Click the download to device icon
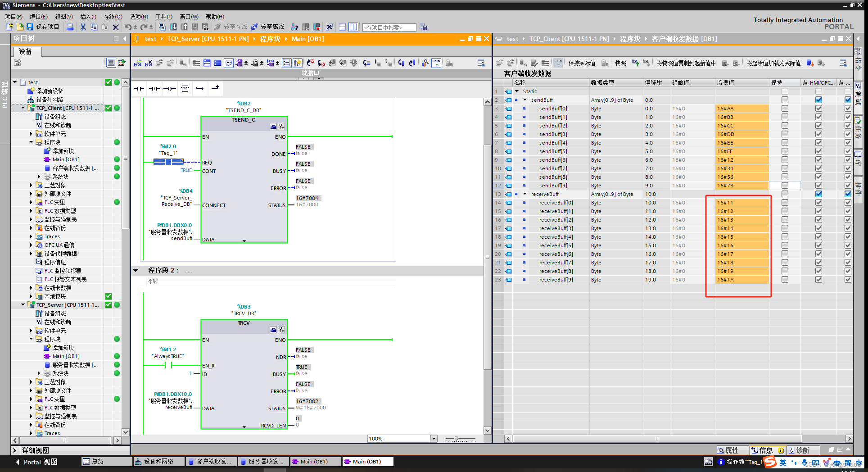868x472 pixels. click(173, 27)
